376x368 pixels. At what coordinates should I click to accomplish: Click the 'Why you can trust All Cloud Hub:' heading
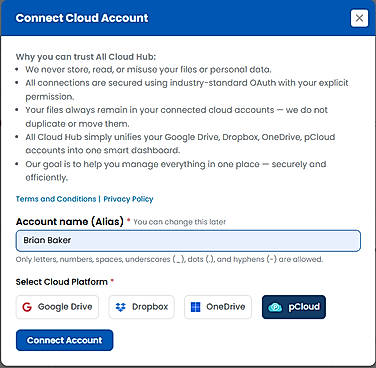point(86,57)
